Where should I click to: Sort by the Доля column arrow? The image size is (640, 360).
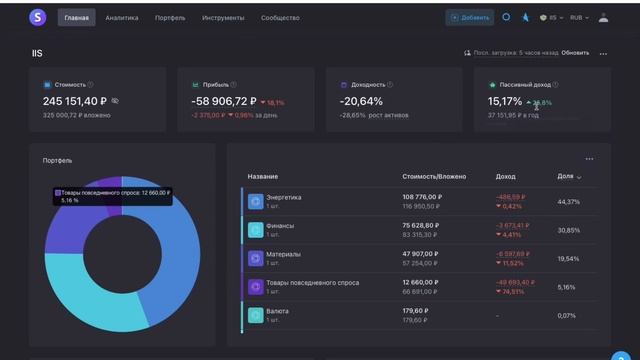(x=579, y=177)
